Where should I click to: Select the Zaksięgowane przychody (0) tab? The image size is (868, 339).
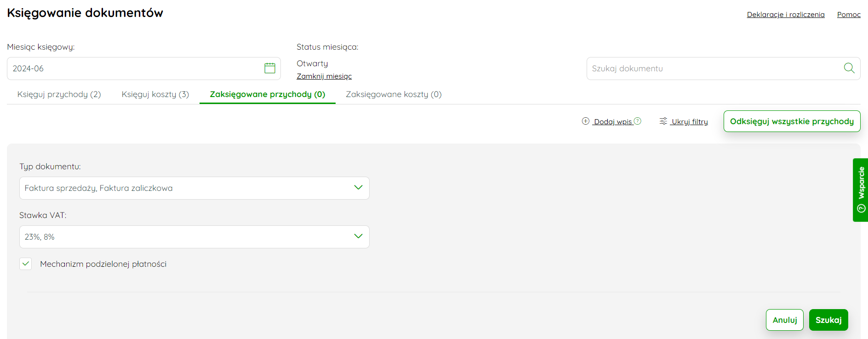[x=268, y=94]
